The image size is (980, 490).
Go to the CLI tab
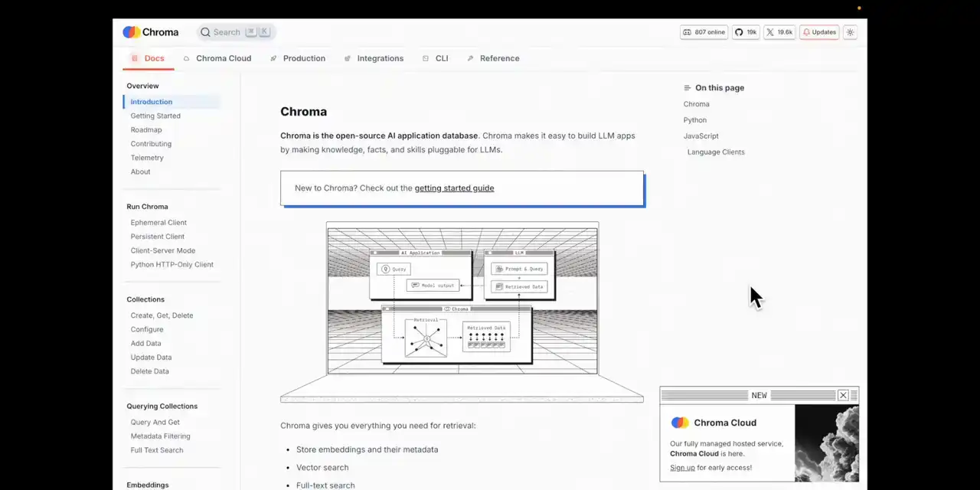click(x=441, y=58)
